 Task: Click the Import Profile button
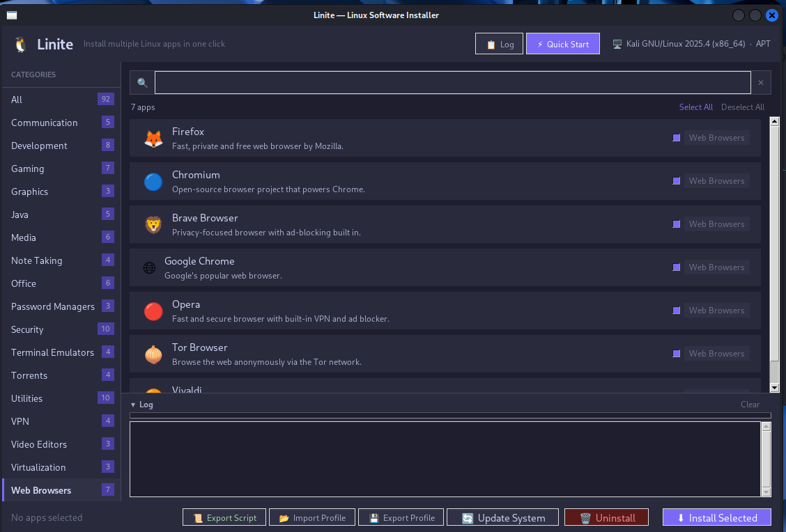pos(311,517)
